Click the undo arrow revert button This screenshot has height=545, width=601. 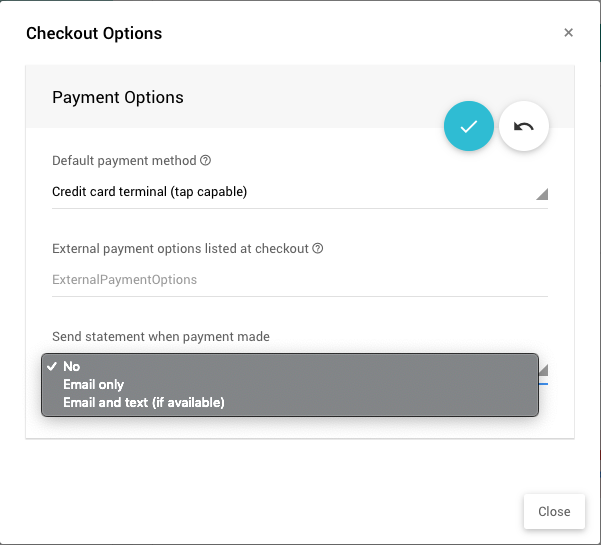(x=524, y=127)
